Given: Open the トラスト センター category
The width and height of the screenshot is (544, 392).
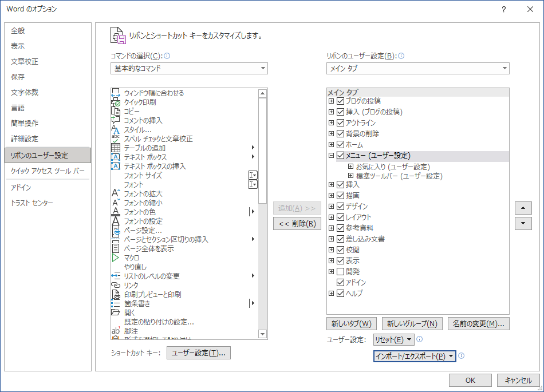Looking at the screenshot, I should [x=48, y=203].
